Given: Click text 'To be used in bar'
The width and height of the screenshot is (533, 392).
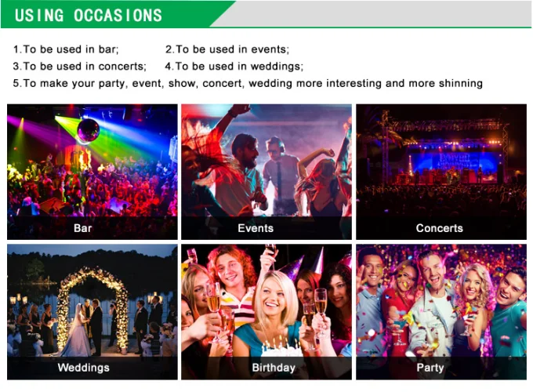Looking at the screenshot, I should [70, 49].
